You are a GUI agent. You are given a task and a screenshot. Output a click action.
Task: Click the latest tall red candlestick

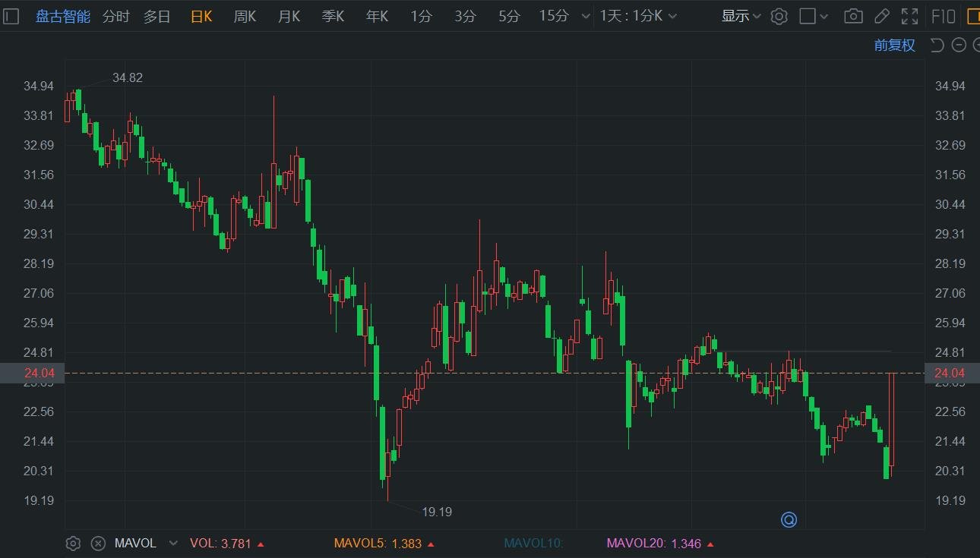click(892, 424)
